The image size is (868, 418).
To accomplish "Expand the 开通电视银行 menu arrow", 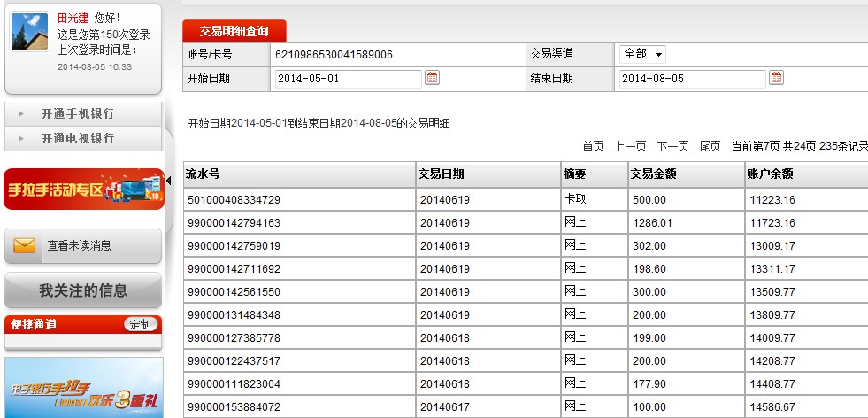I will 20,138.
